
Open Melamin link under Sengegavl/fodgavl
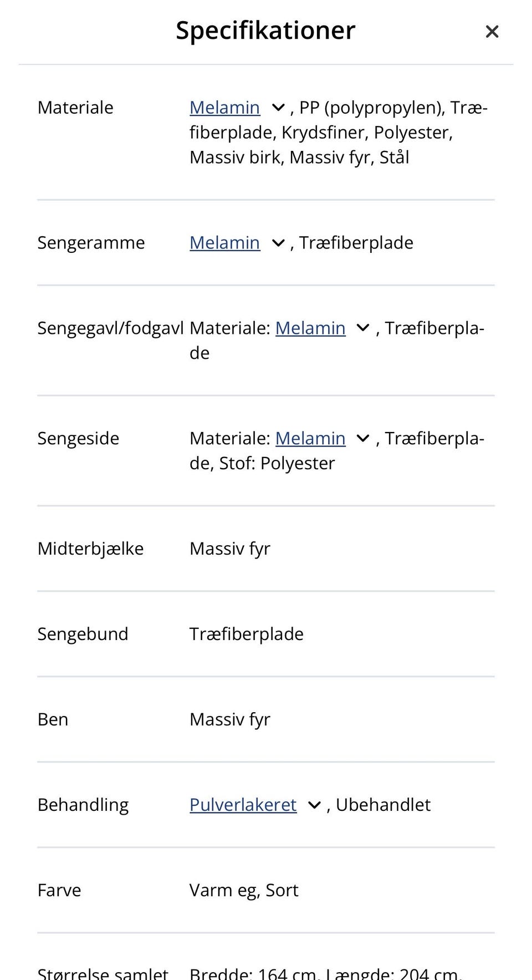[x=310, y=328]
